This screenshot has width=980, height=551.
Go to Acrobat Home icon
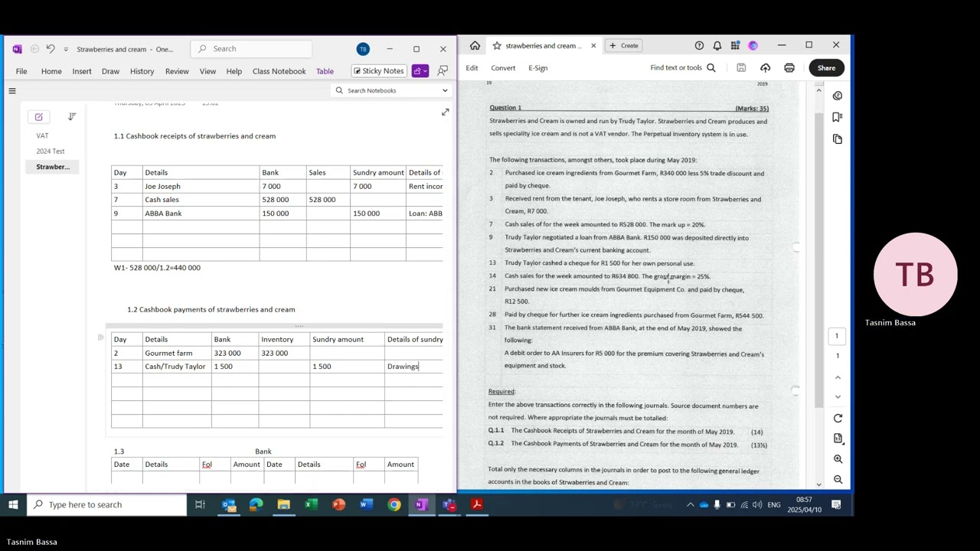[475, 46]
